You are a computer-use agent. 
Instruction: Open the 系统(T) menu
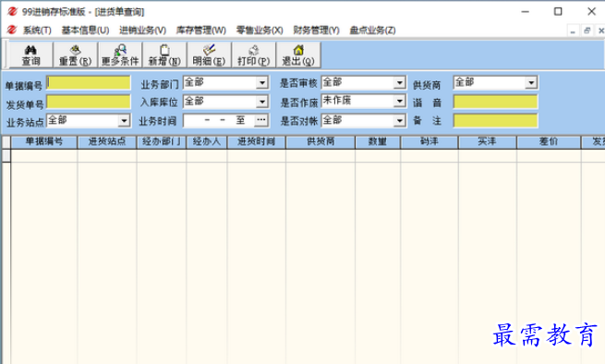coord(37,30)
